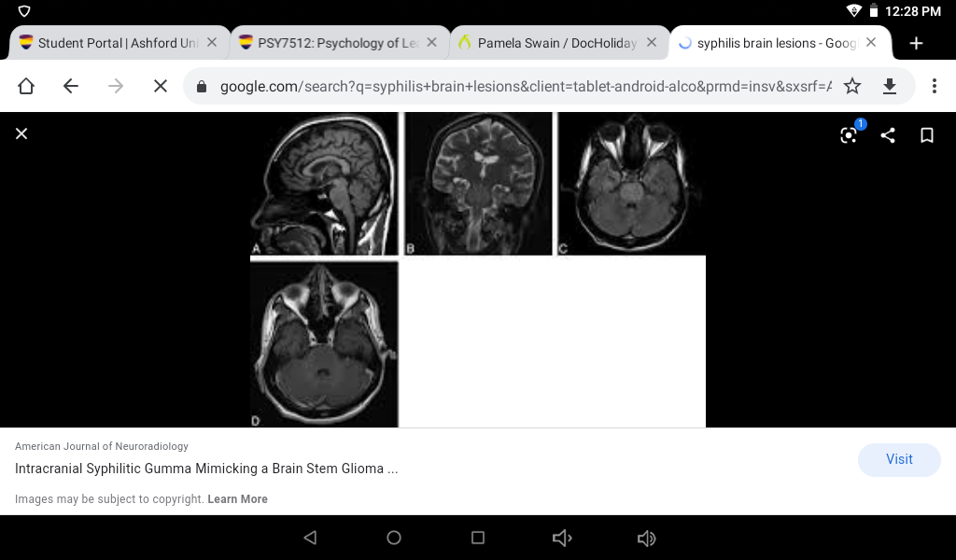956x560 pixels.
Task: Close the PSY7512 tab
Action: [431, 42]
